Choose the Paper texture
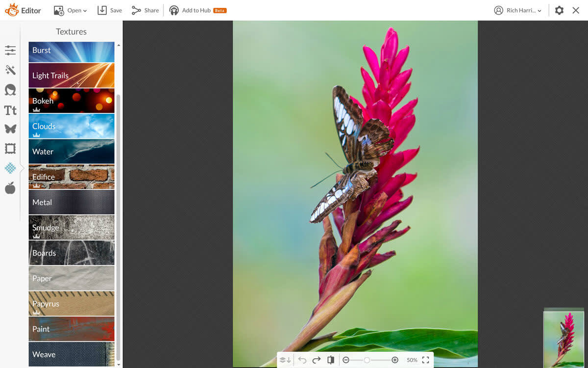588x368 pixels. (x=72, y=278)
